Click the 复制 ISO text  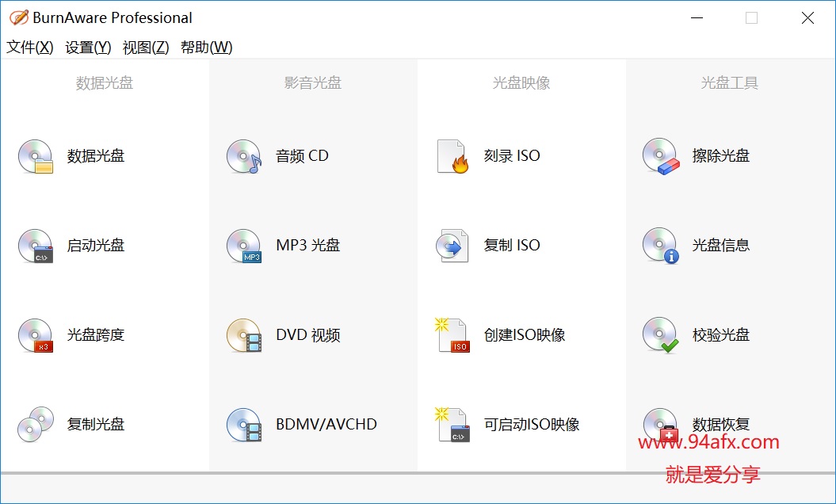point(512,246)
